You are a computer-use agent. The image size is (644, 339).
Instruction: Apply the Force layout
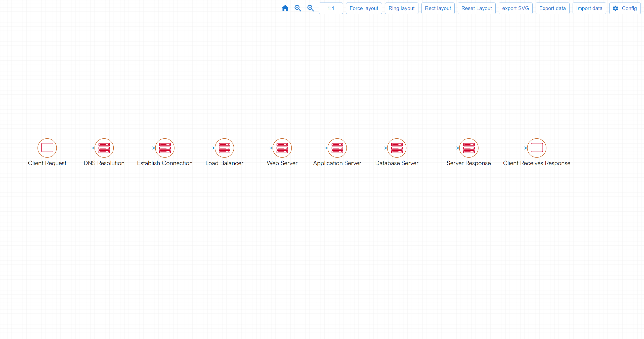(364, 8)
